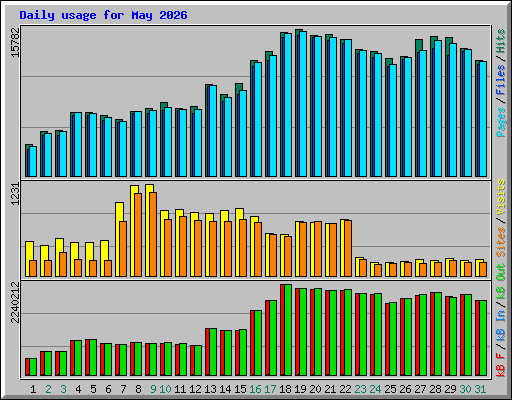
Task: Click day label 7 on the x-axis
Action: coord(123,389)
